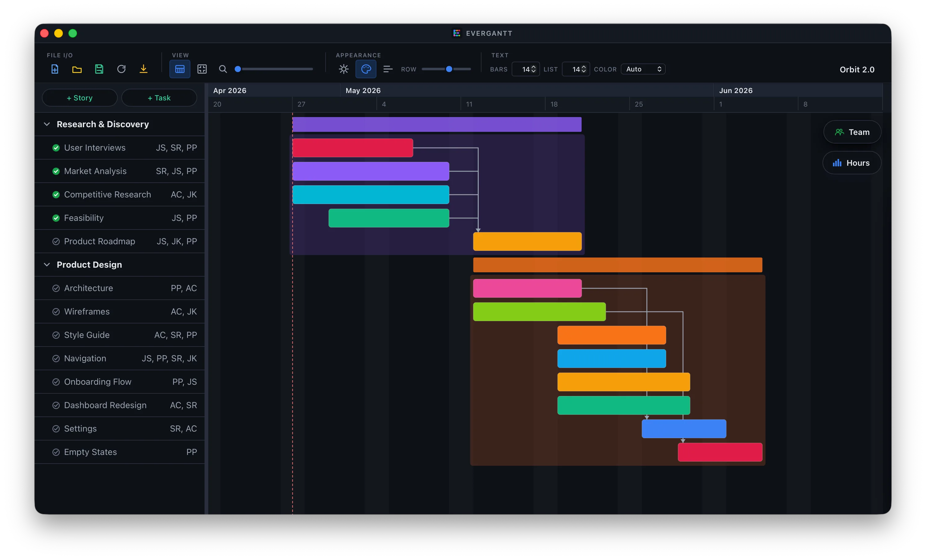Toggle the color palette appearance button
This screenshot has height=560, width=926.
pos(366,69)
